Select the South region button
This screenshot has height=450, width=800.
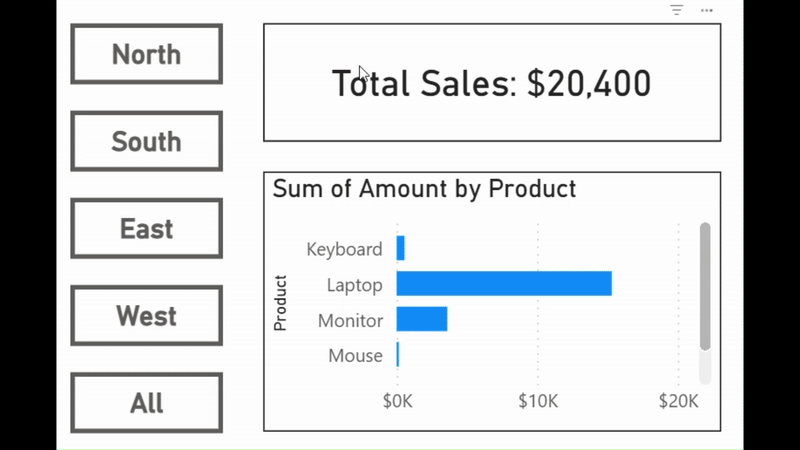146,141
